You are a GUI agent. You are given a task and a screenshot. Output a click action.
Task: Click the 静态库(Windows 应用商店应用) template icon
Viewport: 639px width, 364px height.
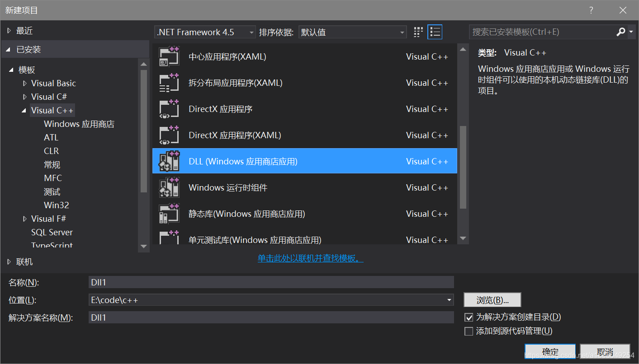tap(169, 214)
